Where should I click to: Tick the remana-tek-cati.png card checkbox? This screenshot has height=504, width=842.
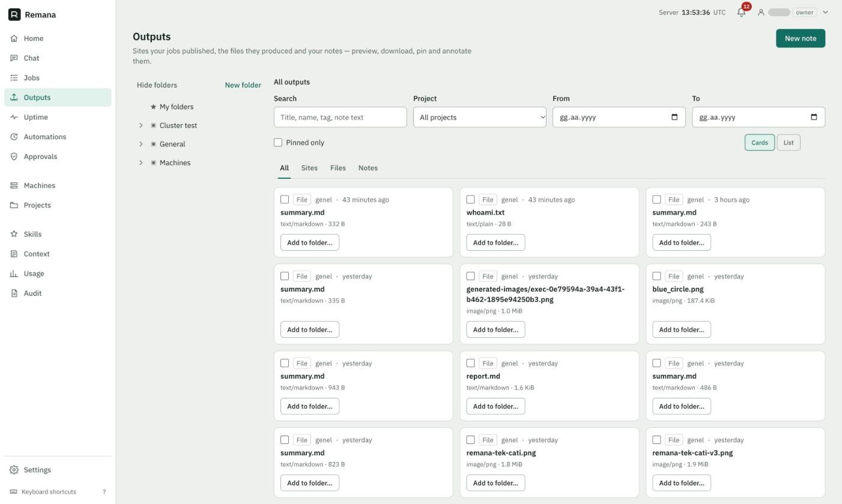pos(471,440)
